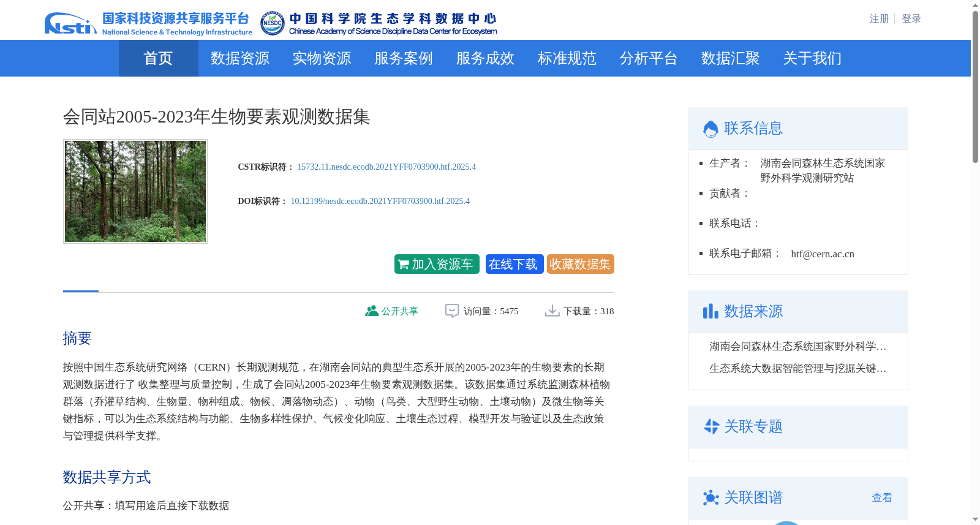Open 数据资源 menu item
The image size is (980, 525).
coord(240,58)
